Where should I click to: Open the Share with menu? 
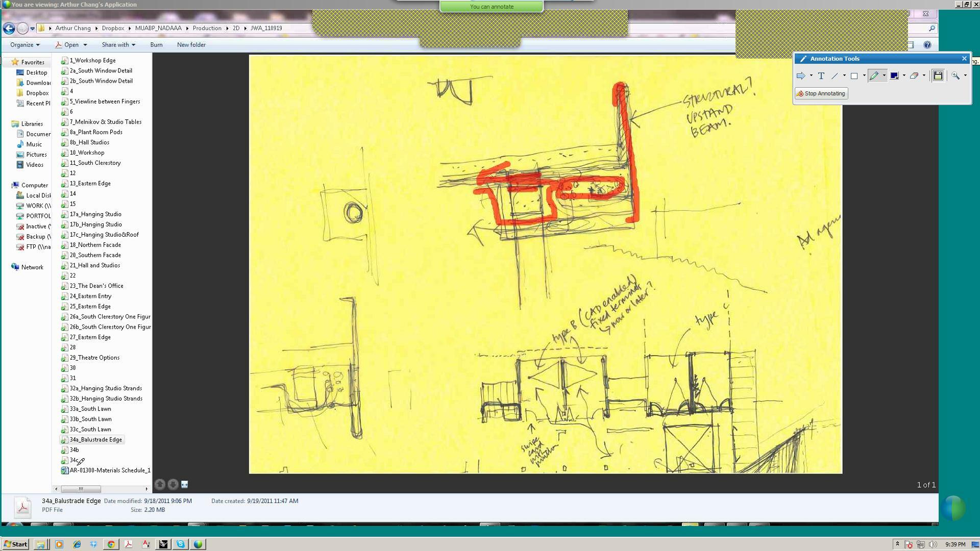118,45
